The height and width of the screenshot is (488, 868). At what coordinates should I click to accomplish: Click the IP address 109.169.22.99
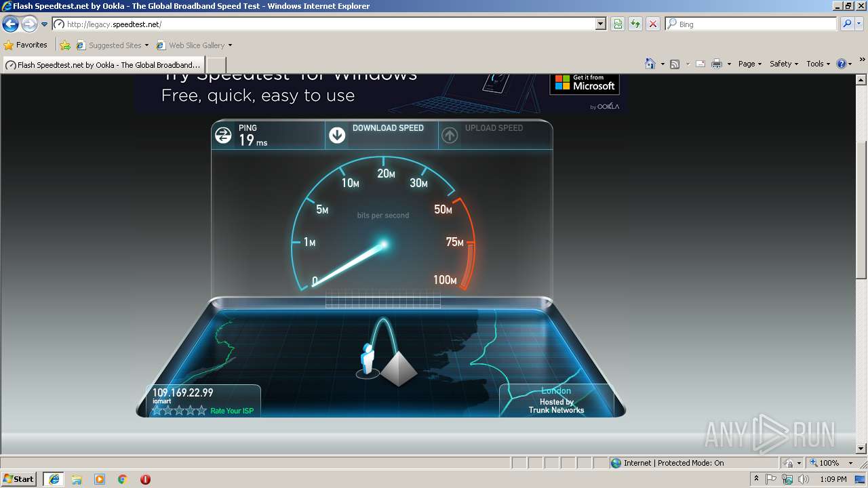(x=182, y=392)
